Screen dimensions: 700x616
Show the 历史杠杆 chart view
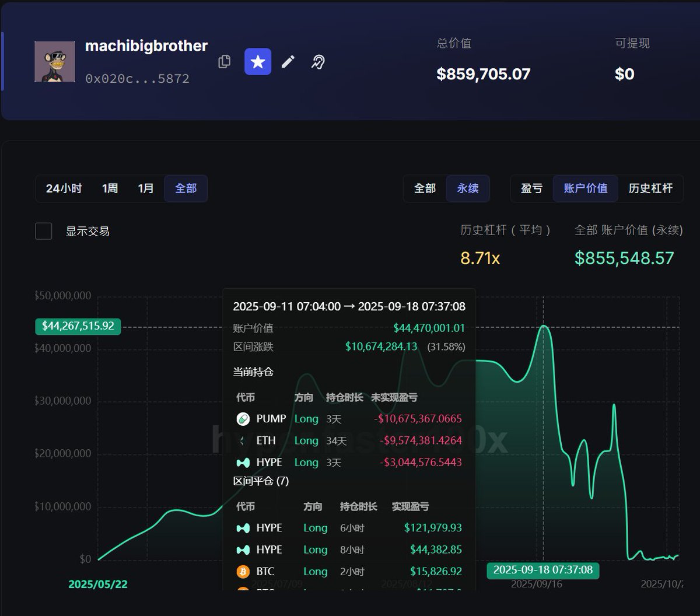pyautogui.click(x=651, y=188)
